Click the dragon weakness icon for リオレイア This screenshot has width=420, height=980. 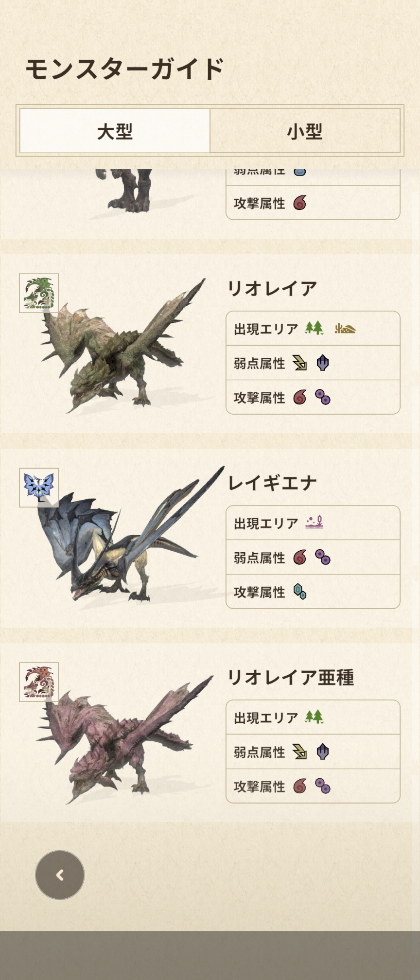323,363
